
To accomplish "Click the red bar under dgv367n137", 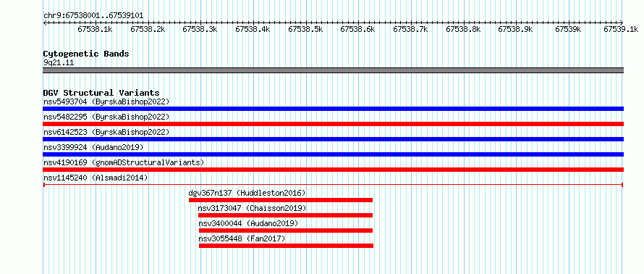I will (x=281, y=200).
